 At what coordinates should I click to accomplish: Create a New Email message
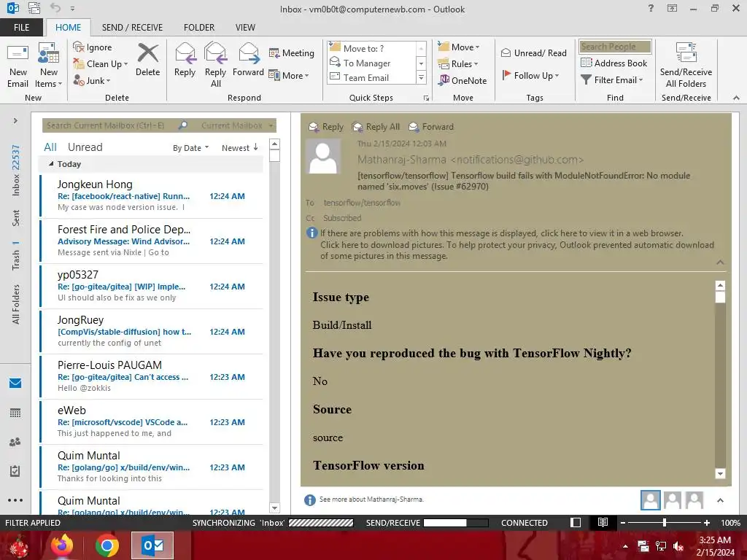[x=18, y=66]
